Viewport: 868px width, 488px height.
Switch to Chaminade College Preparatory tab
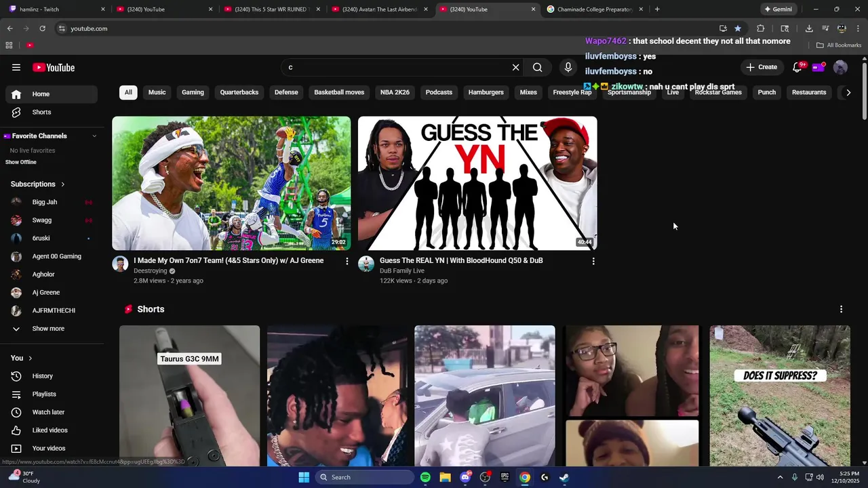click(595, 9)
